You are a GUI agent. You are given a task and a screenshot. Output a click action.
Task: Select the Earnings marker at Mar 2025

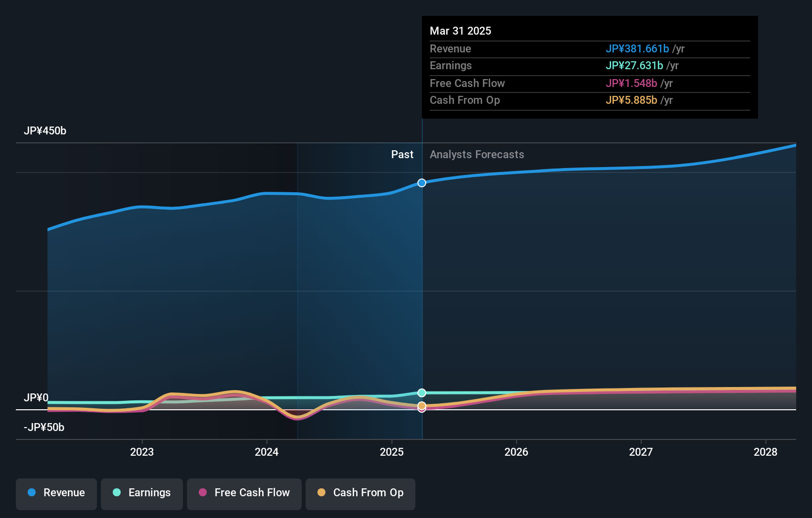422,392
